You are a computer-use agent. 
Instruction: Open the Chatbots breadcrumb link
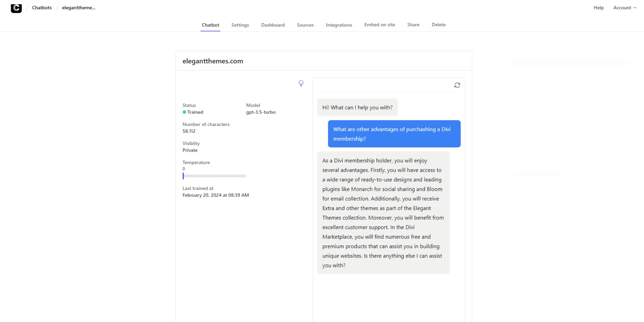[x=42, y=7]
